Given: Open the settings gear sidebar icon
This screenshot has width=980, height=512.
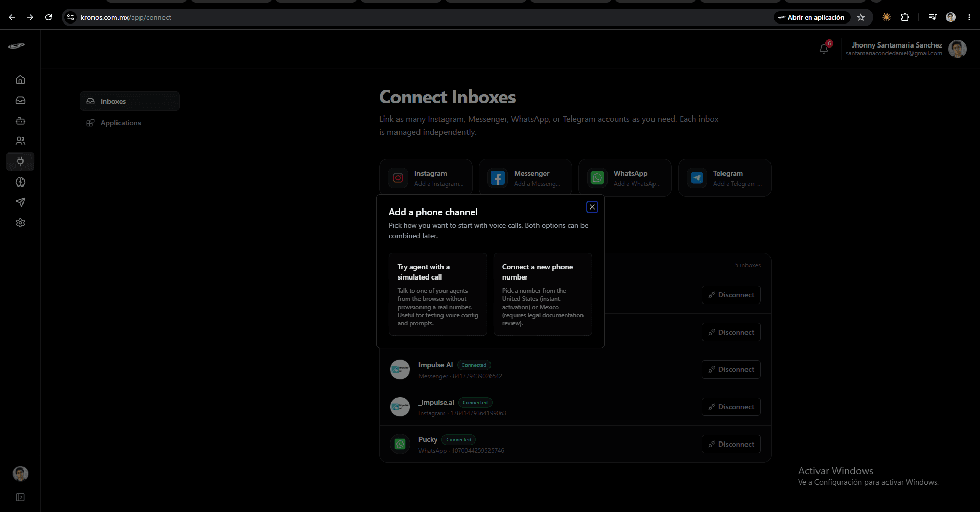Looking at the screenshot, I should (20, 223).
